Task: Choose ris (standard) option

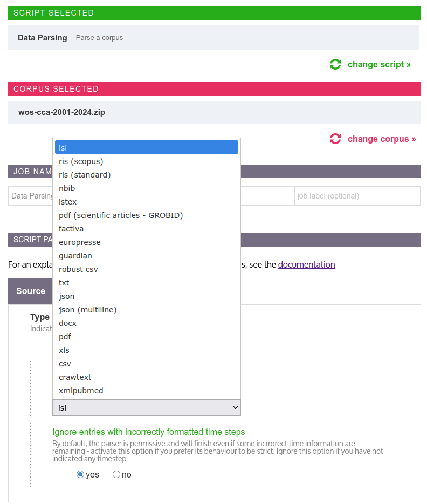Action: point(85,175)
